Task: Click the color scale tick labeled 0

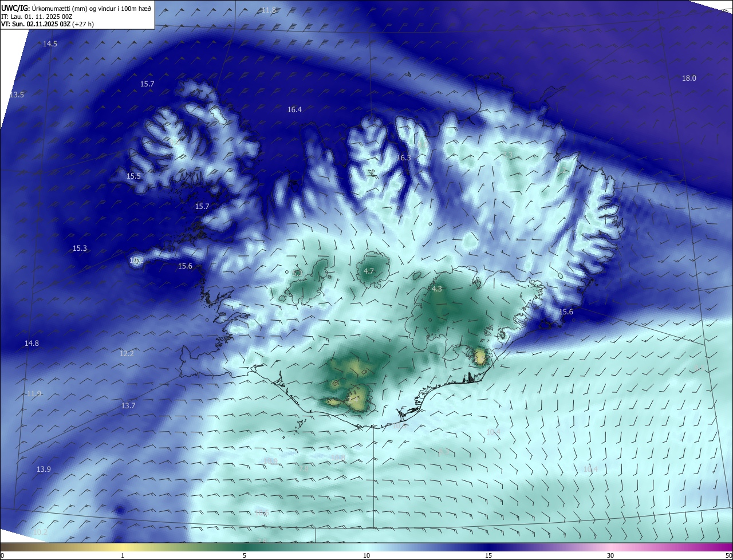Action: 2,556
